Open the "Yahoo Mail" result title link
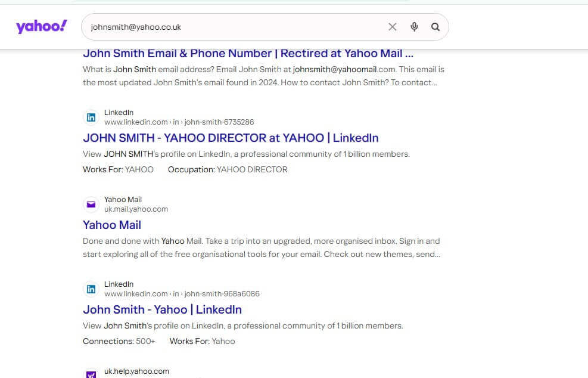 pos(112,225)
